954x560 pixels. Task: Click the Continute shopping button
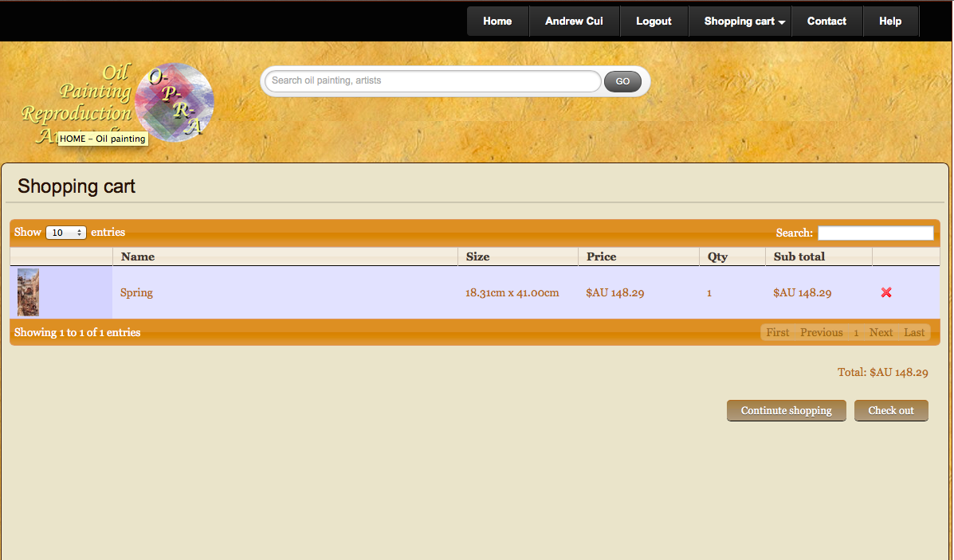(x=786, y=410)
